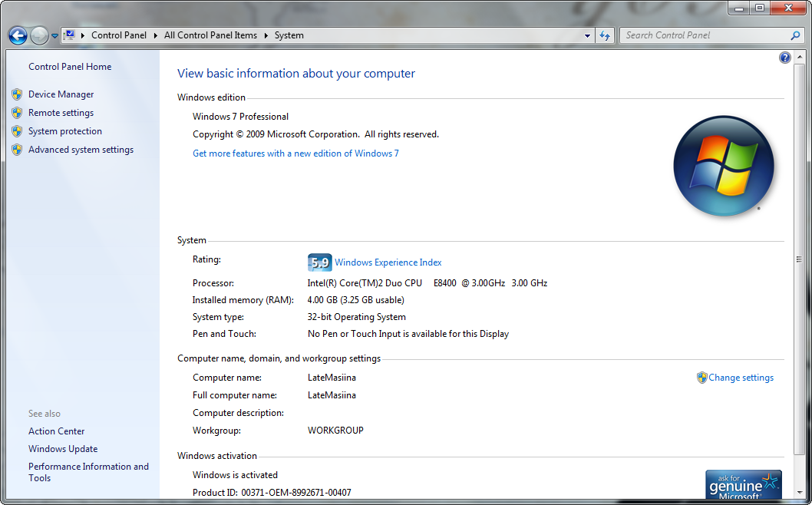Click the Forward navigation arrow button
812x505 pixels.
(x=39, y=35)
